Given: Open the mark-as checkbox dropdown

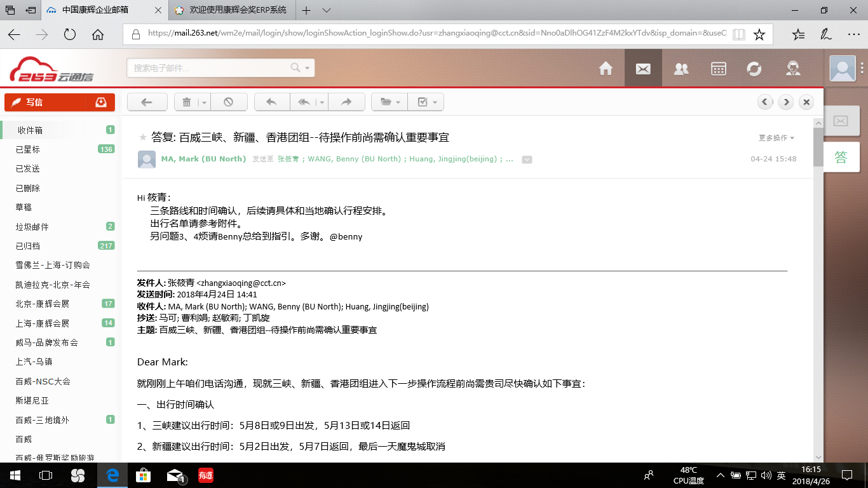Looking at the screenshot, I should [x=426, y=102].
